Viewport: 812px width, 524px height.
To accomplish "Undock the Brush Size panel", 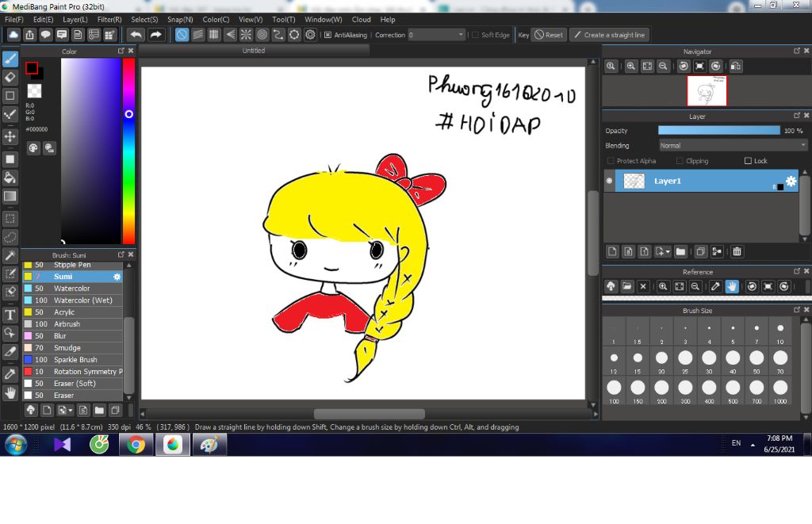I will coord(796,310).
